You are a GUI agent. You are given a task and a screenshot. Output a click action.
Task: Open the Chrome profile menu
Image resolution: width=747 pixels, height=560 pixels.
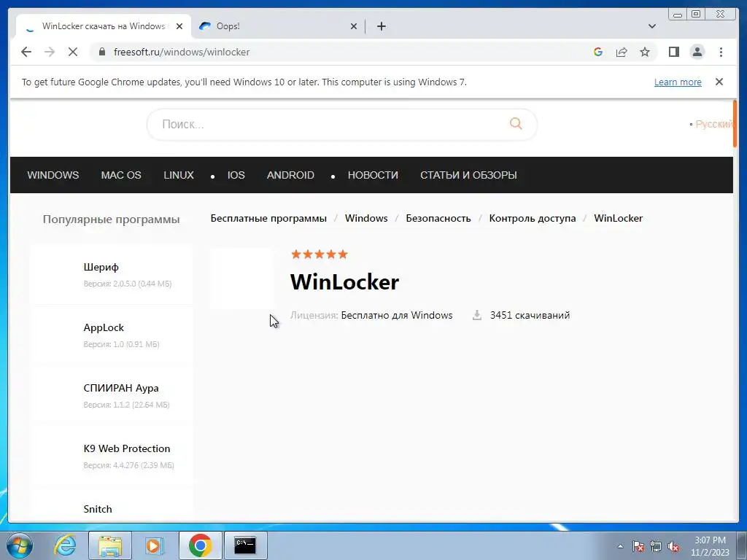[697, 52]
